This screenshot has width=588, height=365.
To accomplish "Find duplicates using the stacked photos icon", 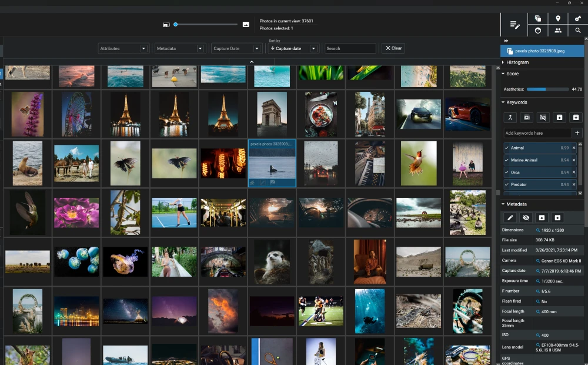I will [537, 18].
